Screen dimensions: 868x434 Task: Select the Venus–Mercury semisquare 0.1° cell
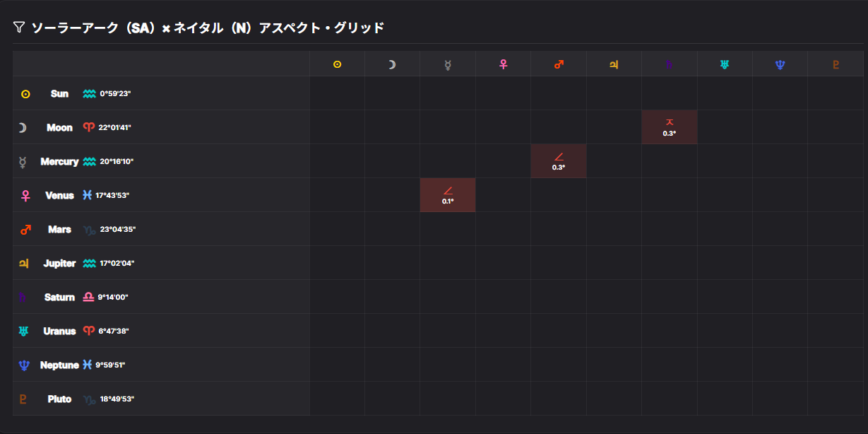click(448, 195)
